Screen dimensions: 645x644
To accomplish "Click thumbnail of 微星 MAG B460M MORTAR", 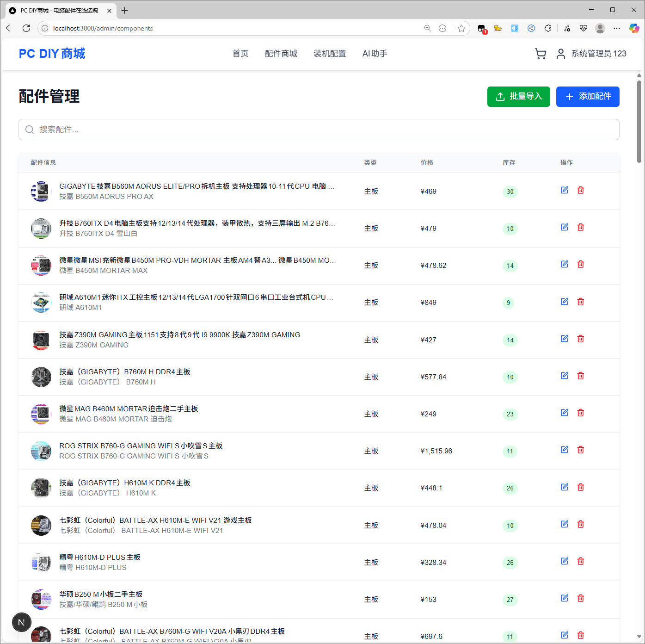I will [x=41, y=414].
